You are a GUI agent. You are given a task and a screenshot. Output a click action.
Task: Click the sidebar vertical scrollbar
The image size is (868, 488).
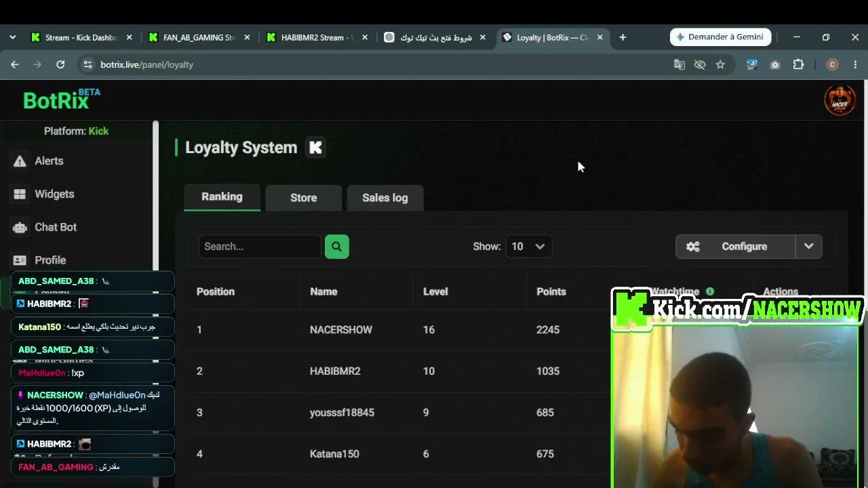click(155, 305)
